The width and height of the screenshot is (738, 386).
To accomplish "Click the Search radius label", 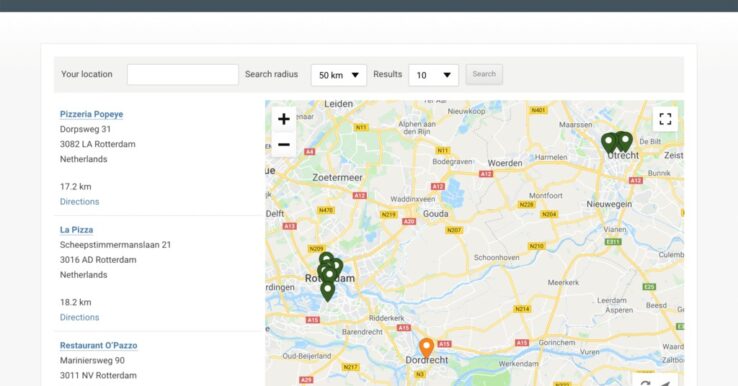I will coord(271,74).
